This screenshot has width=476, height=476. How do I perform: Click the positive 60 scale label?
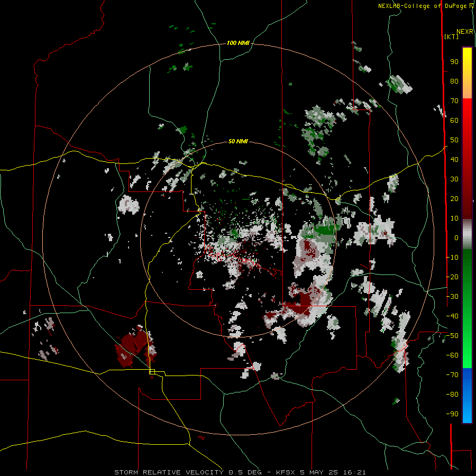point(454,121)
